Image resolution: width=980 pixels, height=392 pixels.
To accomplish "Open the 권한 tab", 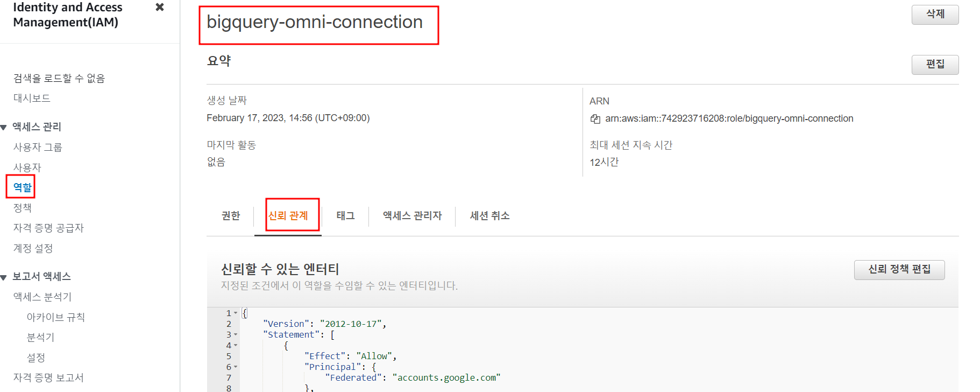I will click(231, 216).
